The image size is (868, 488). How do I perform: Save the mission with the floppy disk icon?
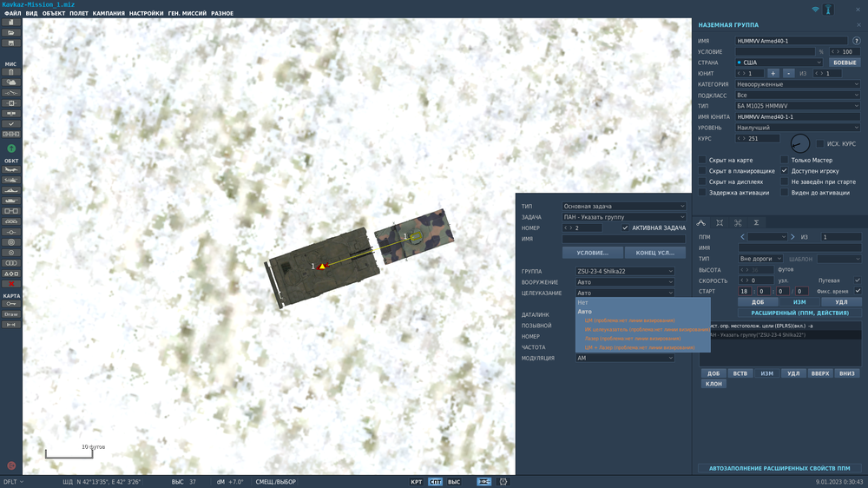click(11, 43)
